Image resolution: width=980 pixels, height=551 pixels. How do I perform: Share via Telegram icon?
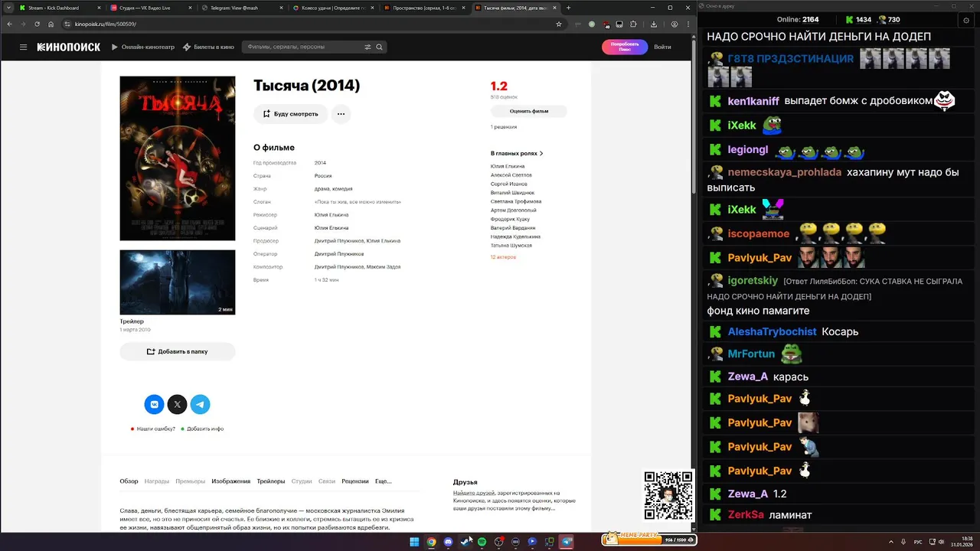point(201,404)
